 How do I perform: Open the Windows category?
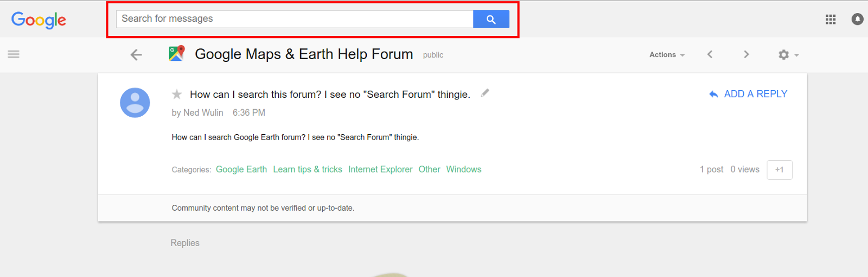(x=464, y=169)
